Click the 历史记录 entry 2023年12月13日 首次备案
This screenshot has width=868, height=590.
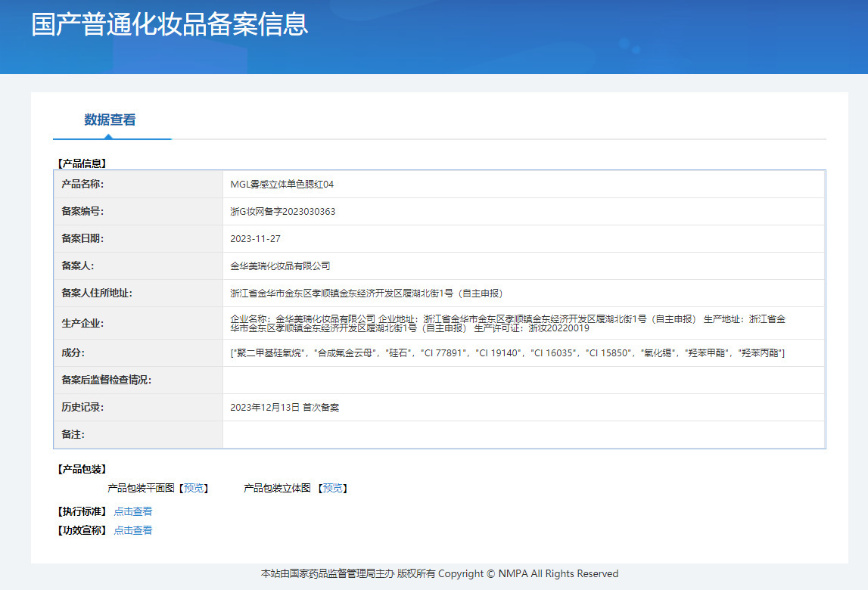tap(285, 408)
